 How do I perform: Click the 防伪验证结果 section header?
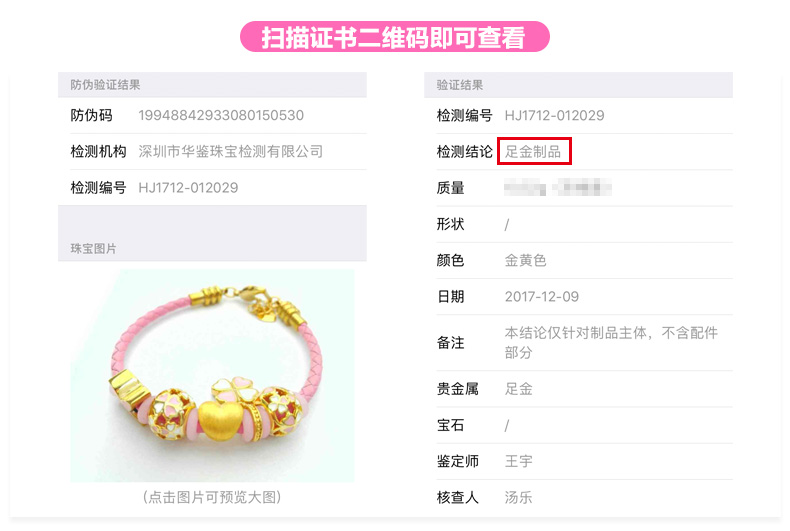pyautogui.click(x=105, y=85)
